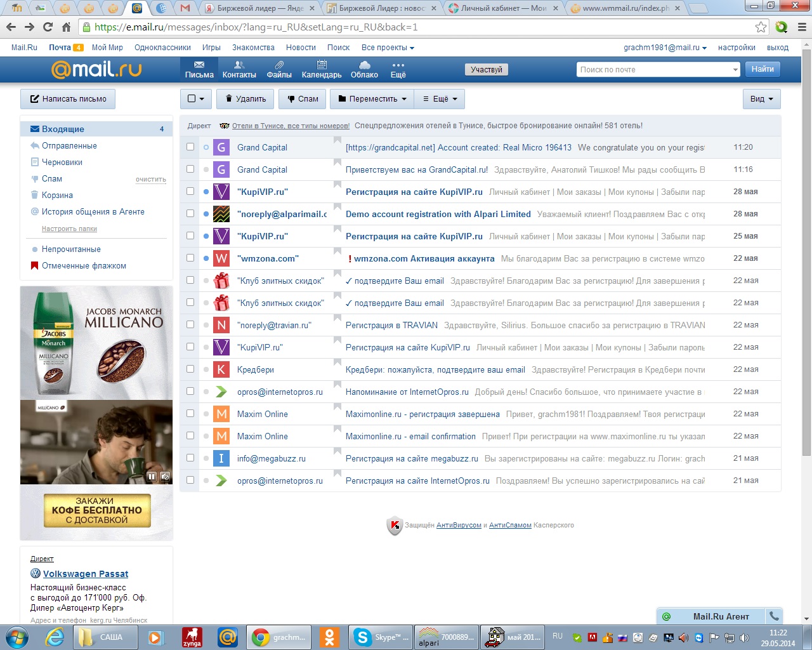This screenshot has width=812, height=650.
Task: Open the Вид view dropdown
Action: point(762,99)
